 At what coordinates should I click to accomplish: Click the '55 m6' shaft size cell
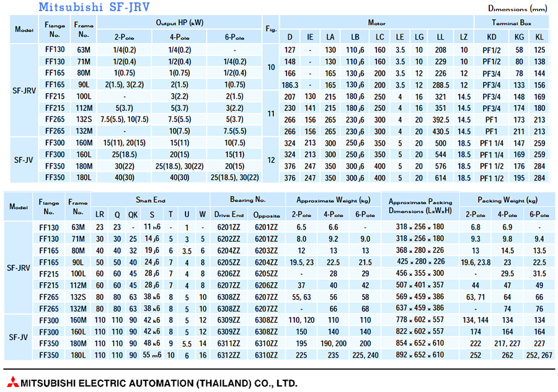point(152,355)
